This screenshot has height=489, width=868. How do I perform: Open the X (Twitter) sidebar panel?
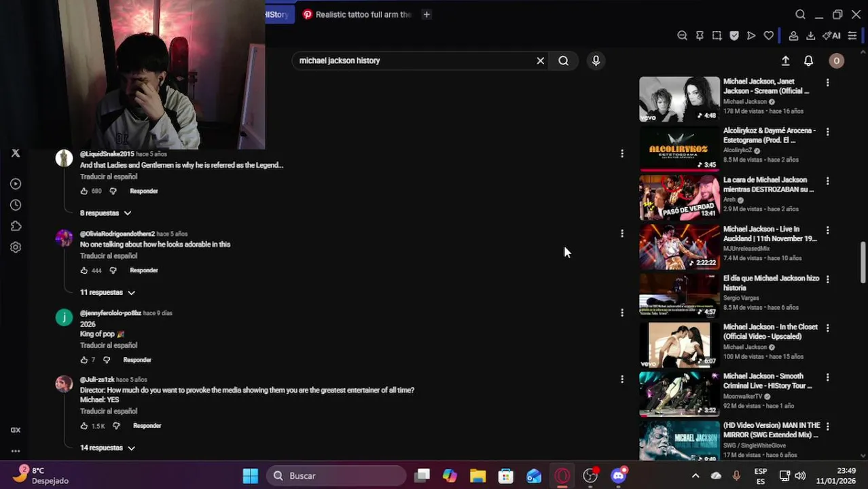(x=16, y=153)
